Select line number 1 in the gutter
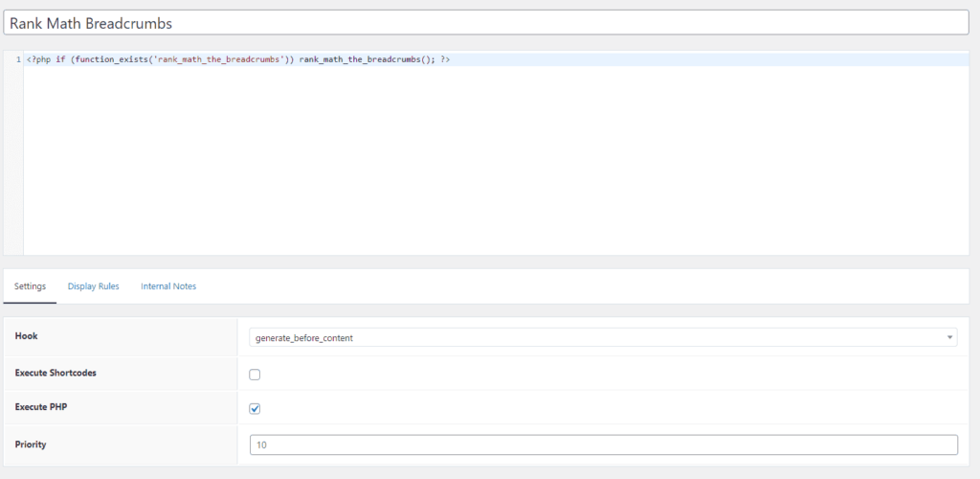The width and height of the screenshot is (980, 479). tap(19, 59)
